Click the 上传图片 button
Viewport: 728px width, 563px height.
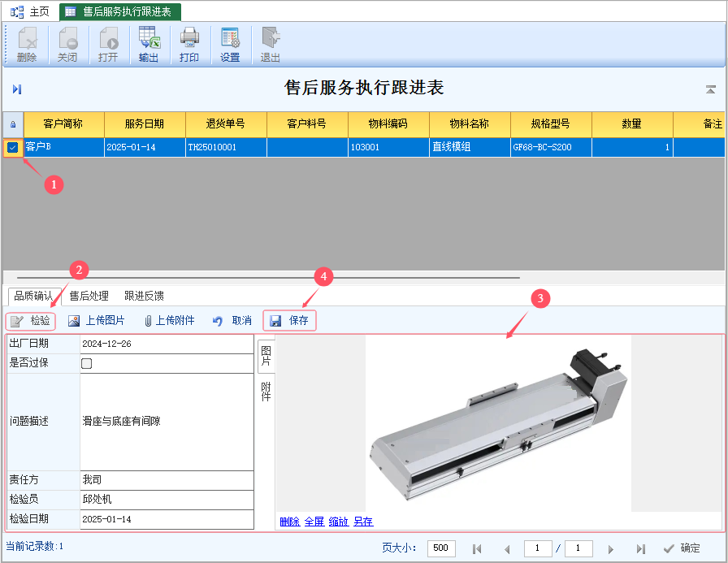point(97,321)
